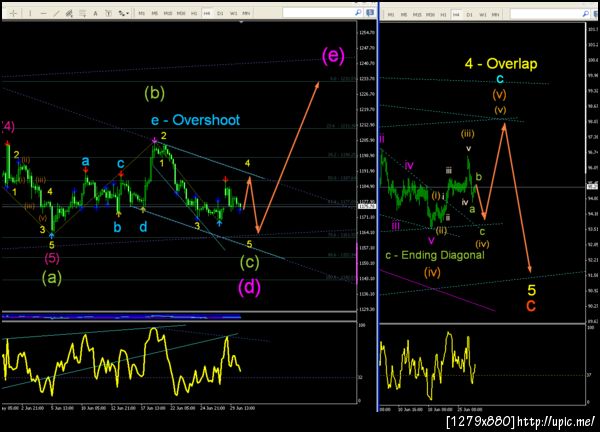Viewport: 600px width, 432px height.
Task: Open the chat/community icon in left toolbar
Action: pyautogui.click(x=370, y=13)
